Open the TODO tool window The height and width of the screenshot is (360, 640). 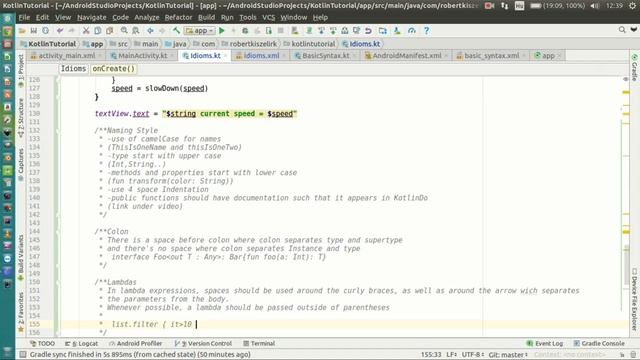(42, 343)
